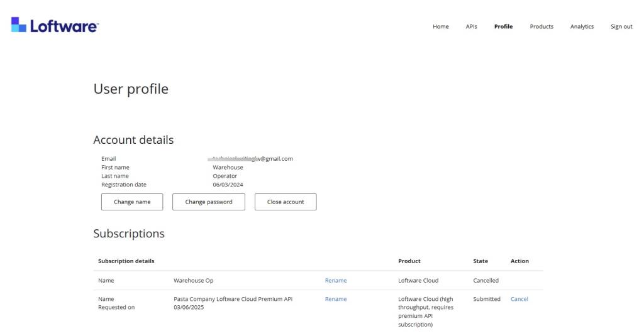Click the Registration date label
The width and height of the screenshot is (644, 336).
(x=124, y=185)
